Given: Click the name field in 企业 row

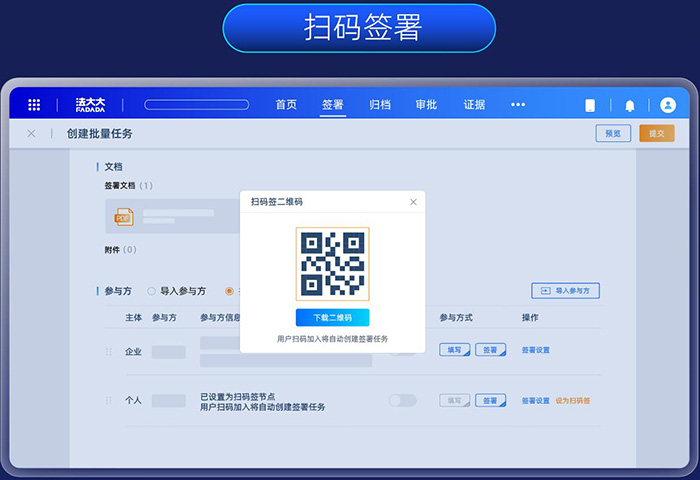Looking at the screenshot, I should [x=168, y=352].
